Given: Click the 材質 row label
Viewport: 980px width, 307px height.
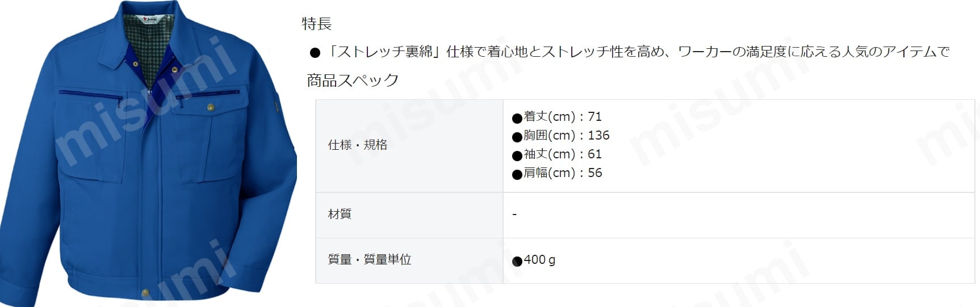Looking at the screenshot, I should (x=340, y=214).
